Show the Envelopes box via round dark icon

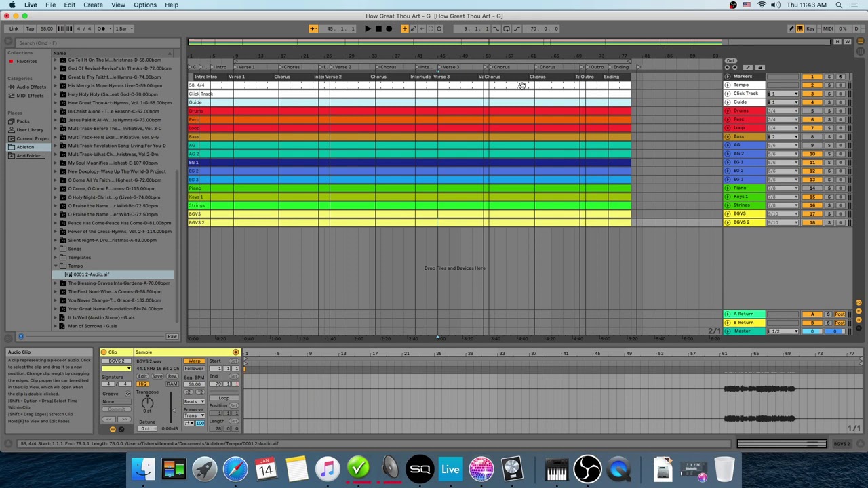coord(121,430)
